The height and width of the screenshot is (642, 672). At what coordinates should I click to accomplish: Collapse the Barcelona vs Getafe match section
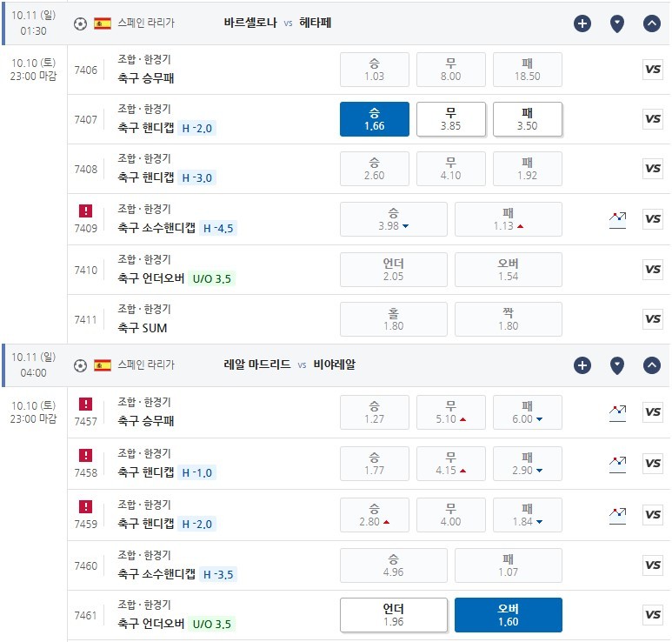pos(651,23)
